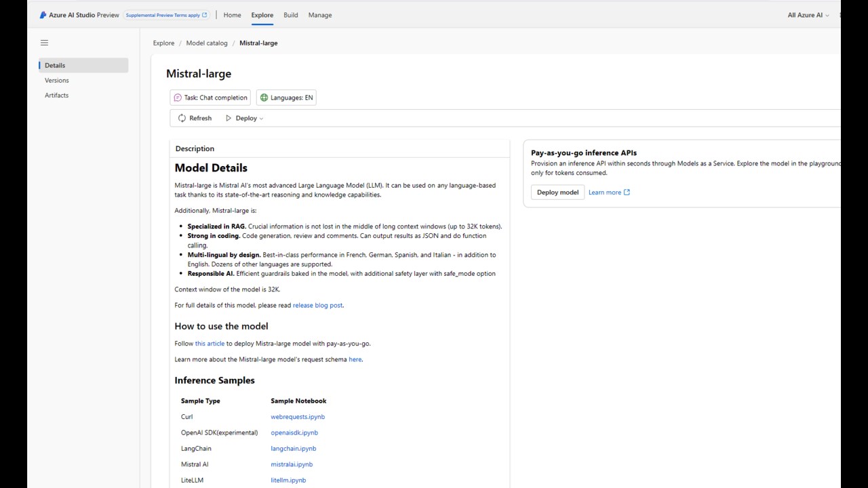The width and height of the screenshot is (868, 488).
Task: Open the All Azure AI dropdown
Action: coord(808,15)
